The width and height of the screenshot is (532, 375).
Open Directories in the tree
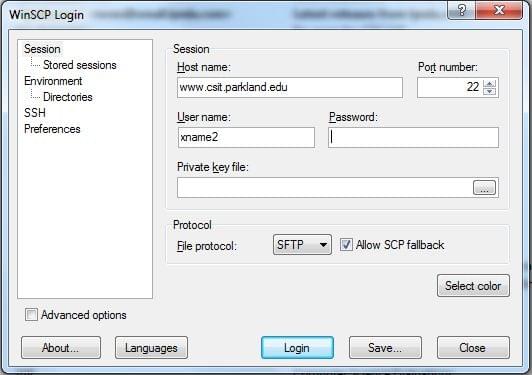point(68,97)
